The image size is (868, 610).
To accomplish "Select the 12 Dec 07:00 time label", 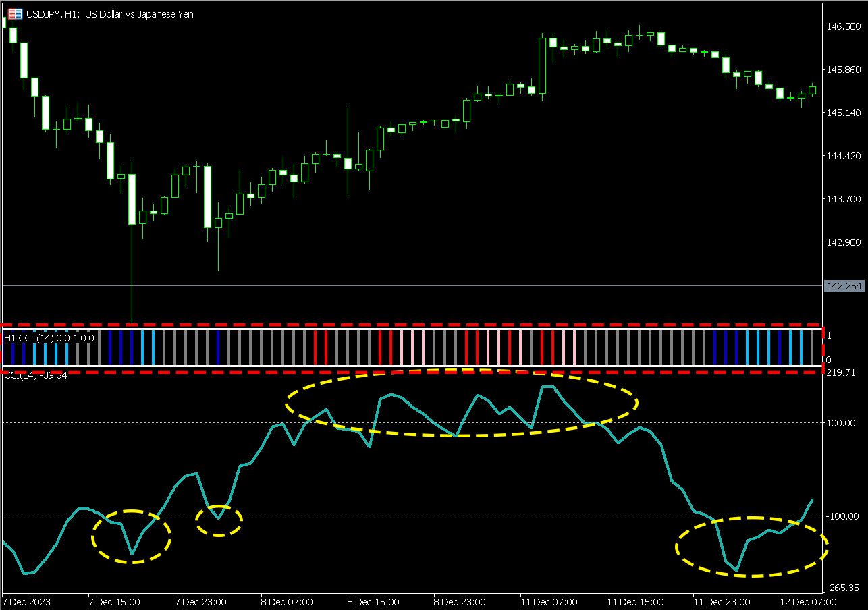I will coord(808,601).
